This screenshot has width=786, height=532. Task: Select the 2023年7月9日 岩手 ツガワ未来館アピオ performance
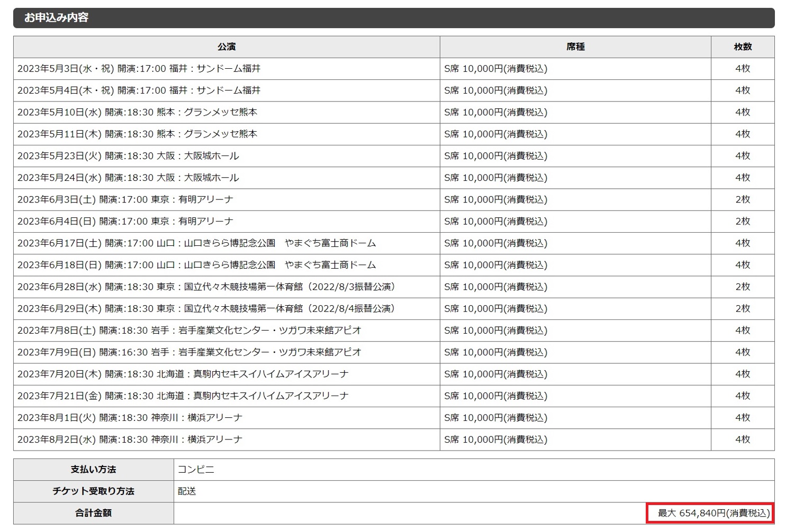[189, 352]
